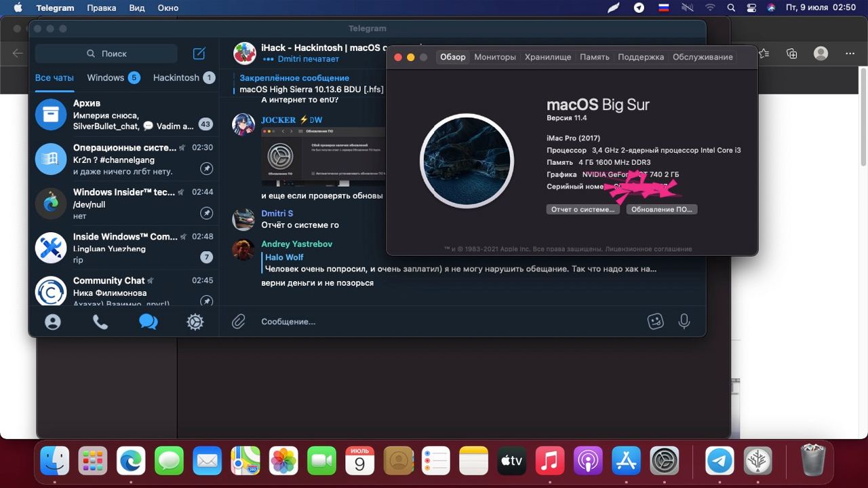Switch to the Обслуживание tab
This screenshot has width=868, height=488.
tap(703, 57)
